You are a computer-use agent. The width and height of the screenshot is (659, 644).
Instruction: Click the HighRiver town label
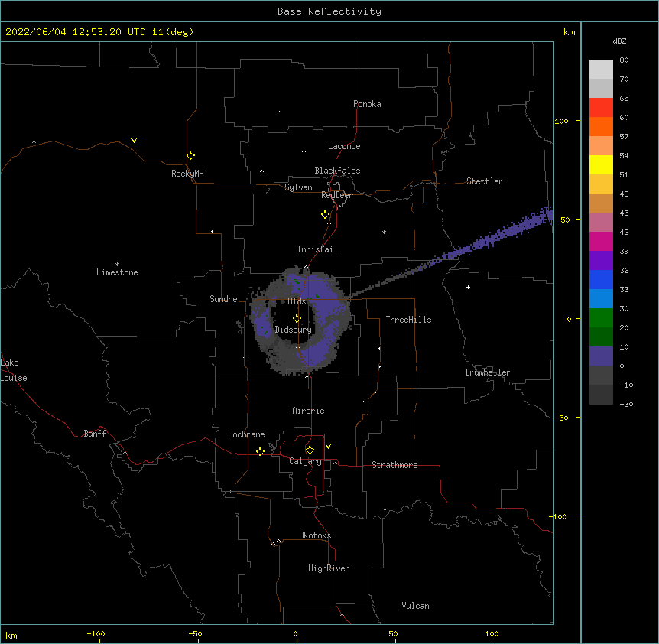(329, 568)
